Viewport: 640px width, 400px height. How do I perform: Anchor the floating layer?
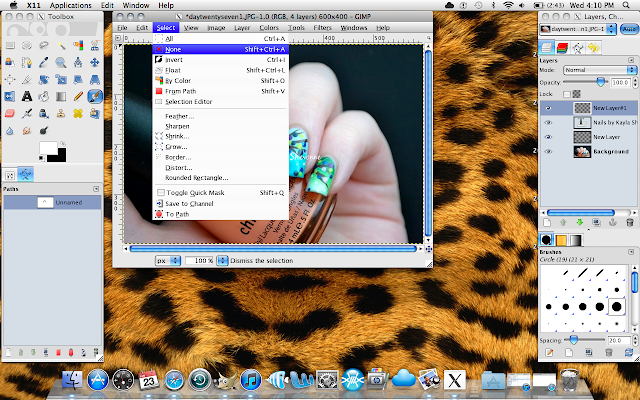(613, 222)
